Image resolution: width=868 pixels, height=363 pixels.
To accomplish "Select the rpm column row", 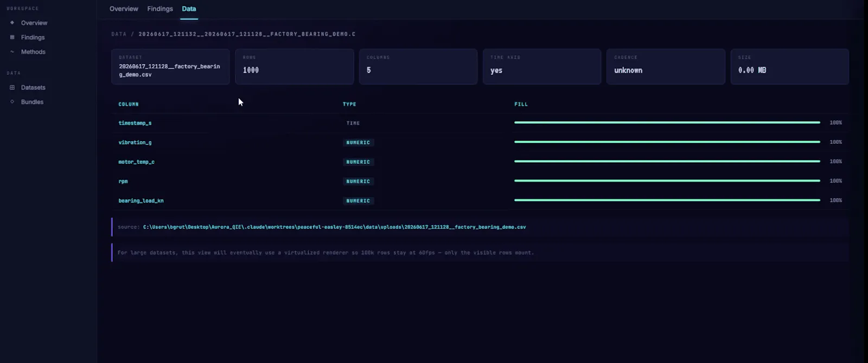I will coord(480,181).
